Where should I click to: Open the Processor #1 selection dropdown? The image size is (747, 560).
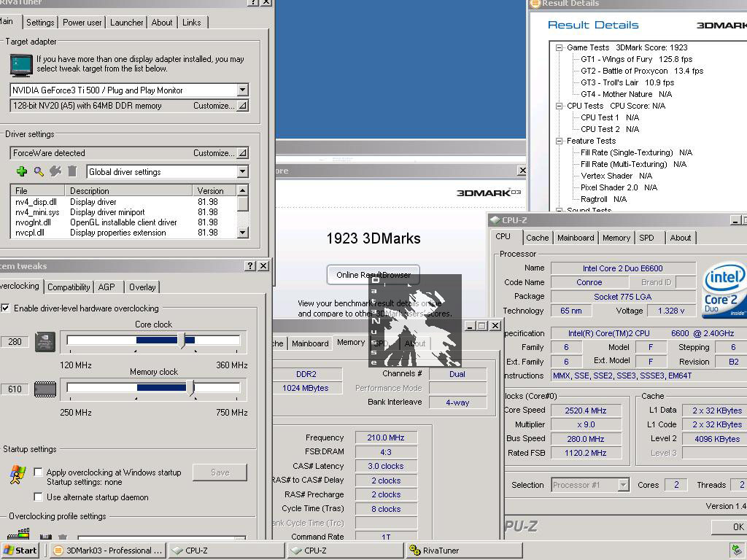623,485
